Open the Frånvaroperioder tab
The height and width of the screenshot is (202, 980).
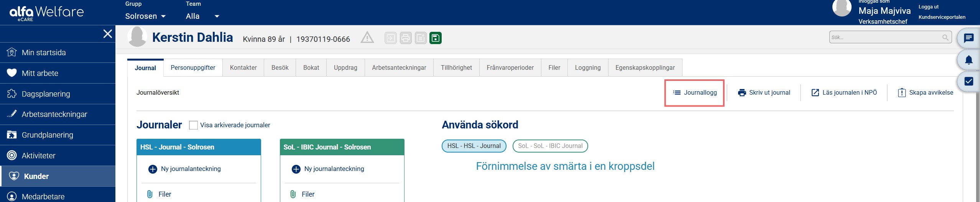click(x=510, y=68)
